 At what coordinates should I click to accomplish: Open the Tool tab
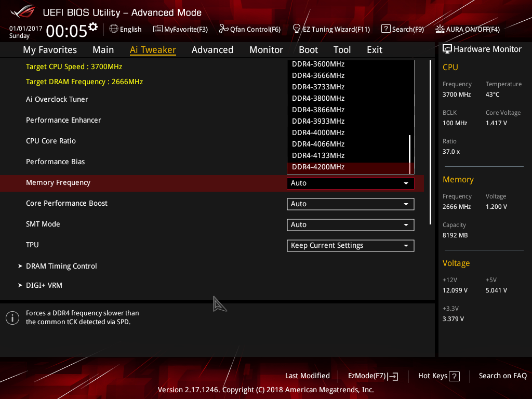(x=342, y=50)
